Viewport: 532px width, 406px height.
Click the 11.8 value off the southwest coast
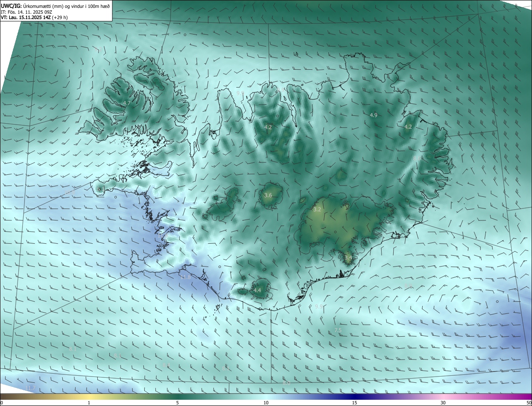(x=185, y=277)
